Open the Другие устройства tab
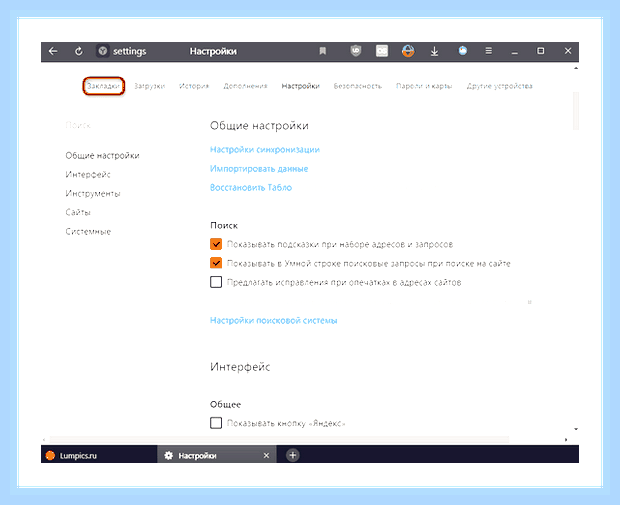620x505 pixels. coord(499,86)
